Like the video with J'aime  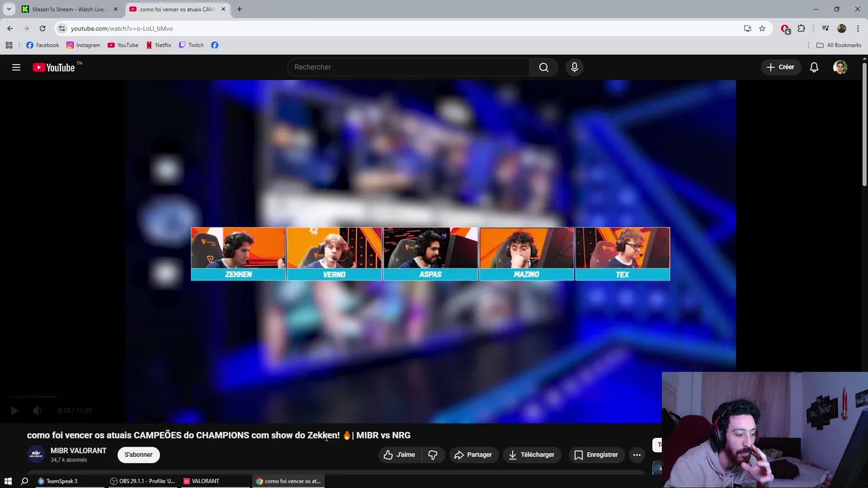(399, 455)
